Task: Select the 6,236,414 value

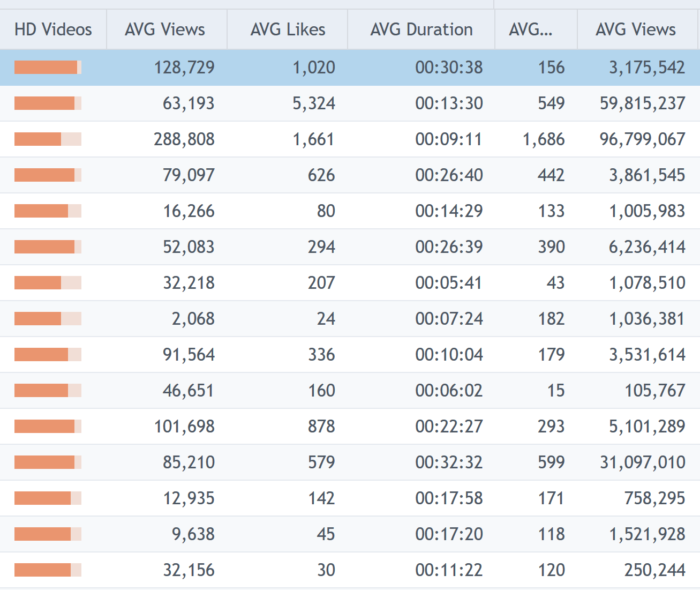Action: tap(647, 247)
